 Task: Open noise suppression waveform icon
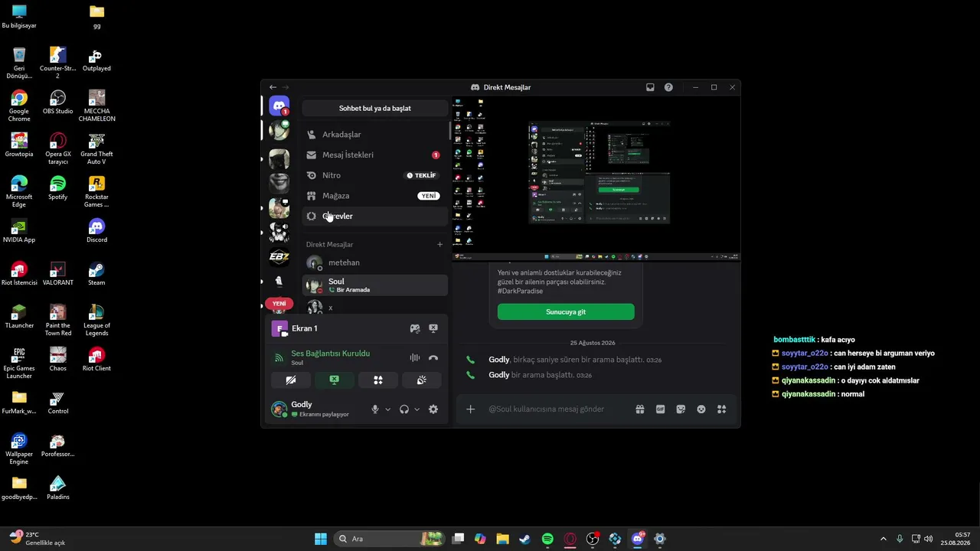tap(415, 357)
